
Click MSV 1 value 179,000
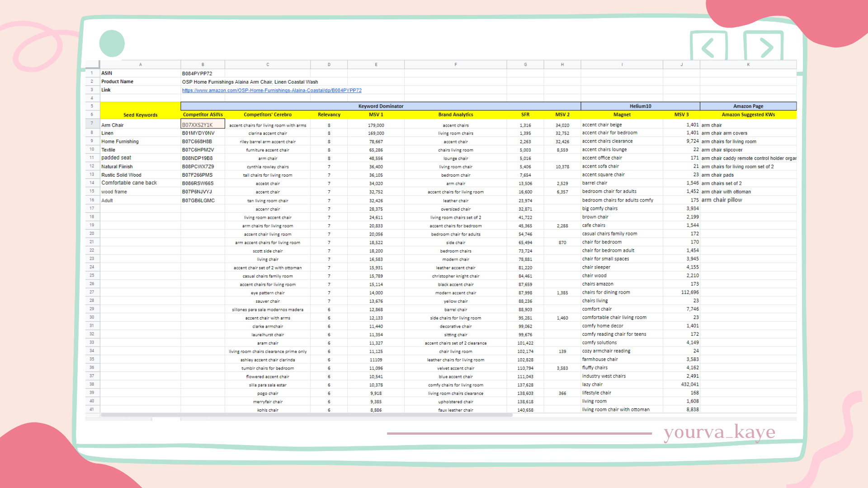point(376,125)
